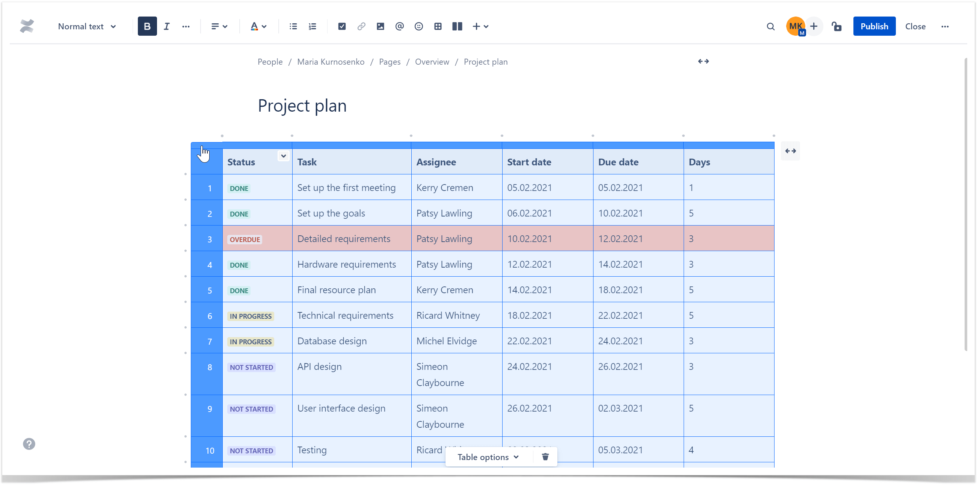The width and height of the screenshot is (980, 486).
Task: Open the page restrictions lock icon
Action: (x=836, y=26)
